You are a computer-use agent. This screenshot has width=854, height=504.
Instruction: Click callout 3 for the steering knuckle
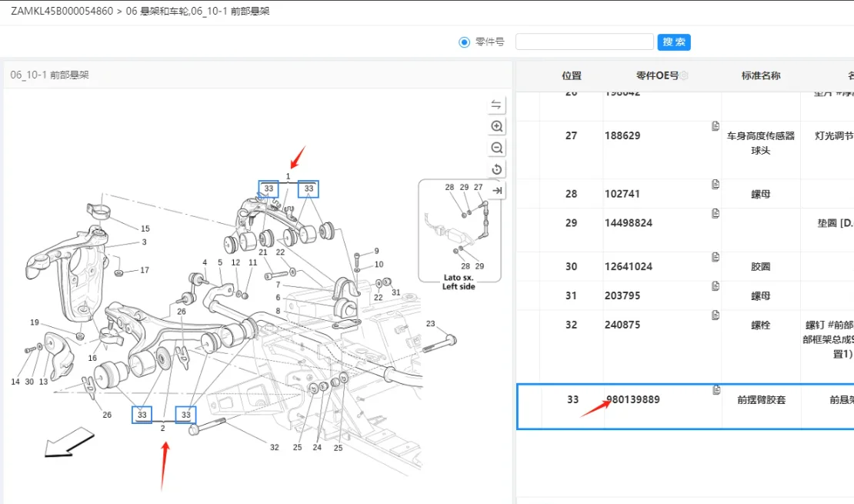pyautogui.click(x=144, y=242)
